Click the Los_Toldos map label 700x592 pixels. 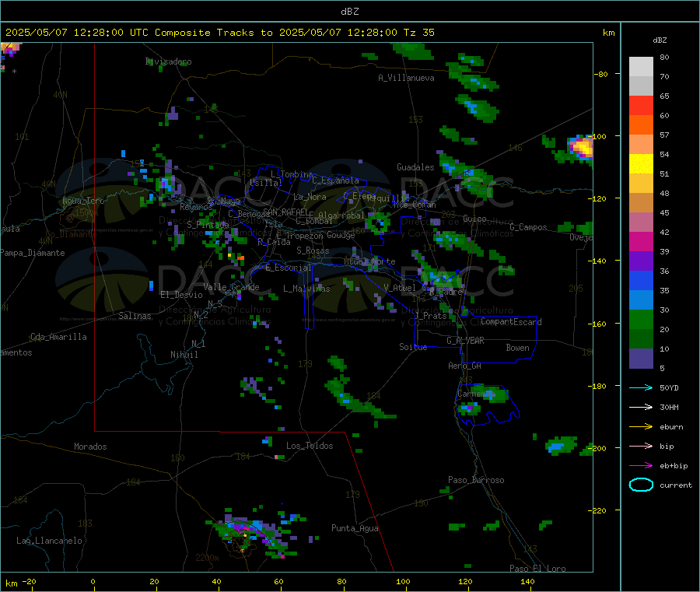coord(310,446)
